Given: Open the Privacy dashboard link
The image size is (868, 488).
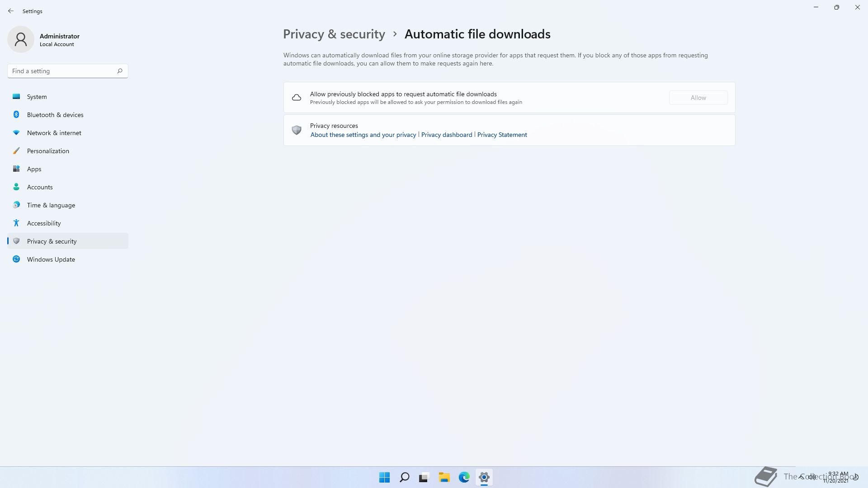Looking at the screenshot, I should pos(447,135).
